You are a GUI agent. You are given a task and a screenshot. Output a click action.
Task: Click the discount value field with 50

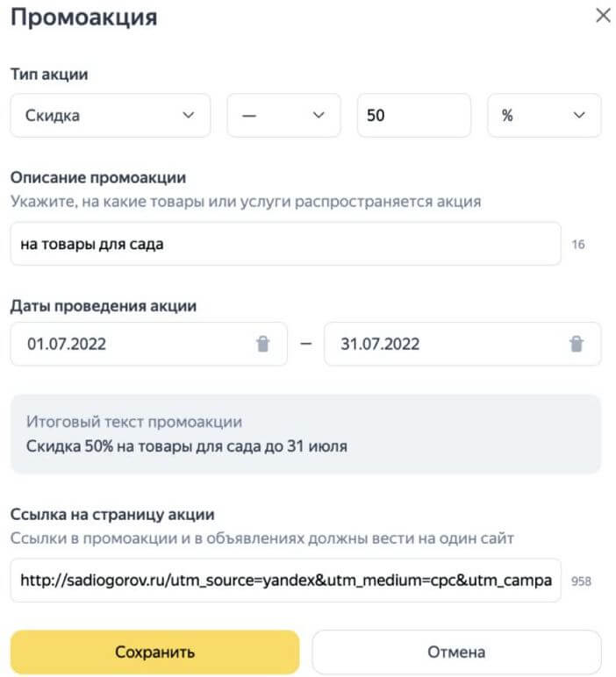coord(413,116)
